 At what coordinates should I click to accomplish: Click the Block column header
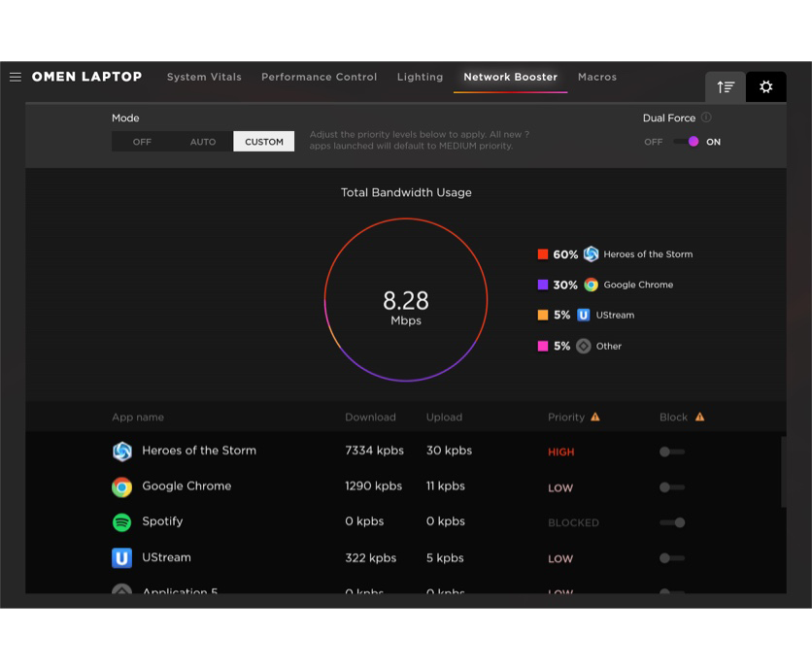(x=673, y=417)
